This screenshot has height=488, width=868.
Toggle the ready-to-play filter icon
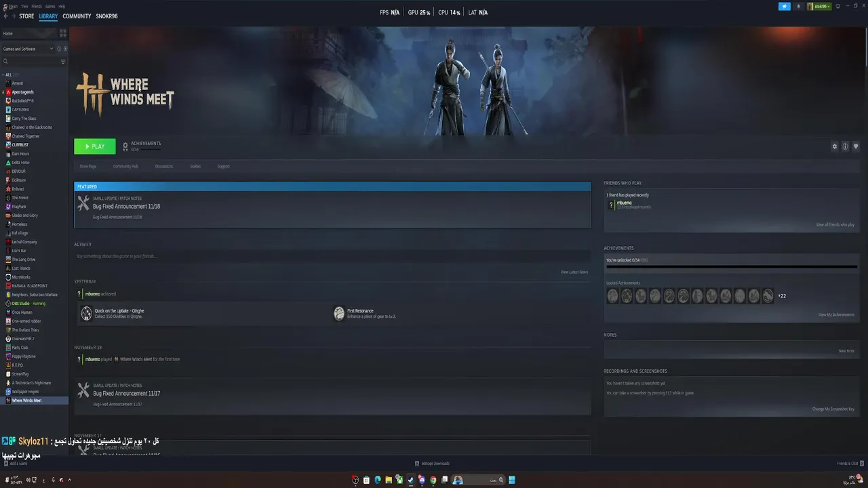click(x=64, y=49)
